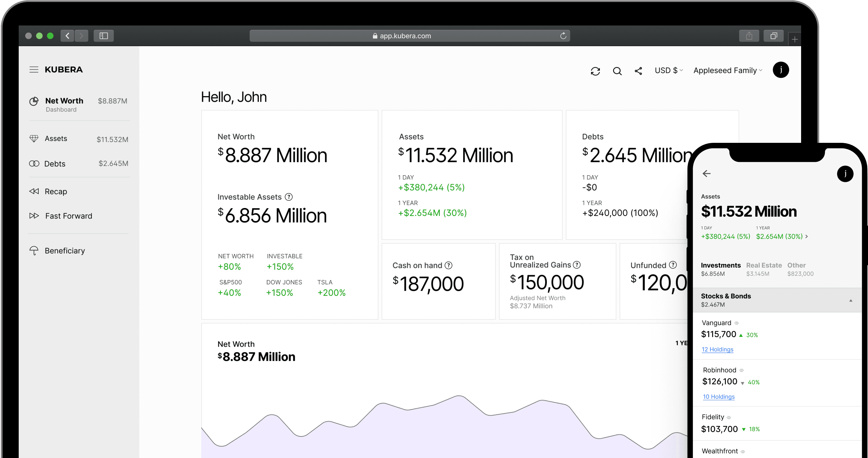The height and width of the screenshot is (458, 868).
Task: Toggle the Vanguard visibility eye icon
Action: click(736, 323)
